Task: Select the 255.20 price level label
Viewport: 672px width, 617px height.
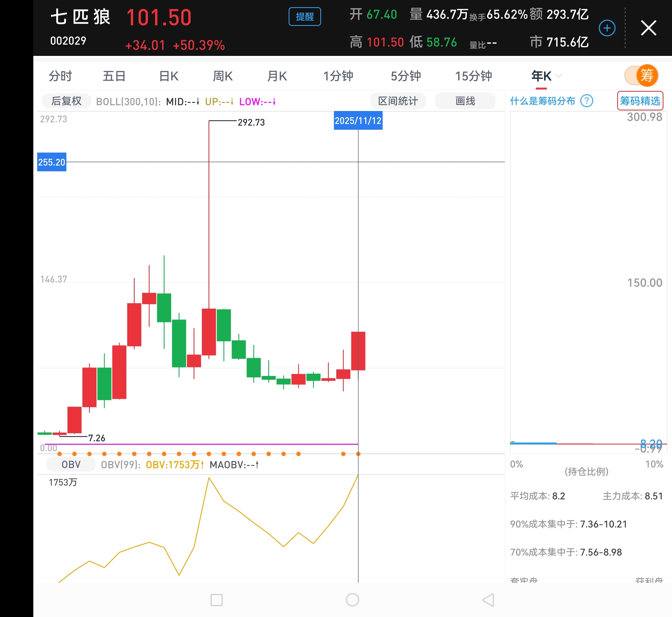Action: coord(52,162)
